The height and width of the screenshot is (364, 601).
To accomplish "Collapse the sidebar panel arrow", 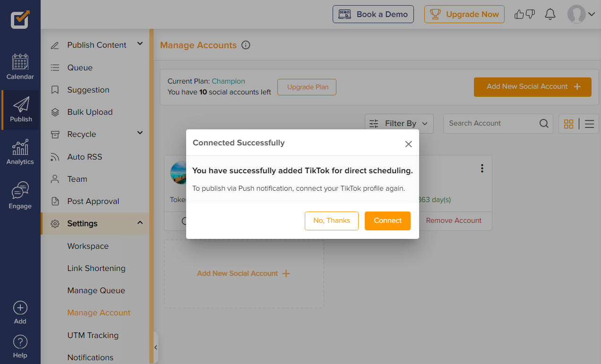I will tap(155, 347).
